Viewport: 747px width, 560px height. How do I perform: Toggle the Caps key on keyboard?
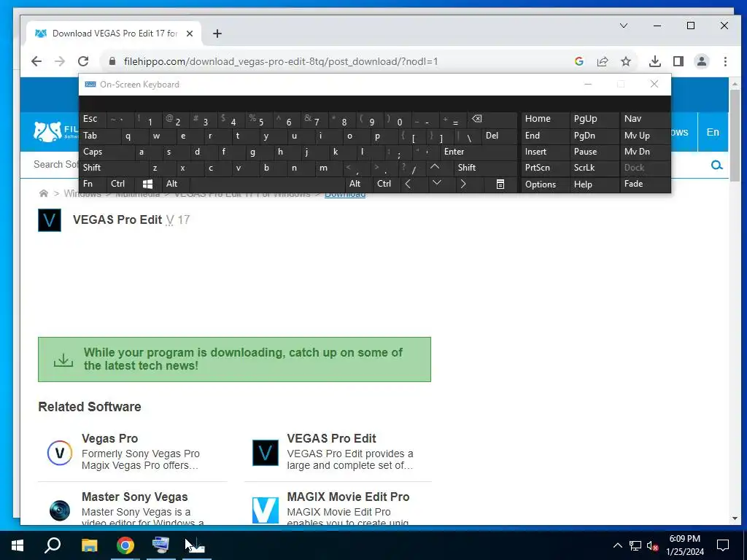[x=107, y=152]
